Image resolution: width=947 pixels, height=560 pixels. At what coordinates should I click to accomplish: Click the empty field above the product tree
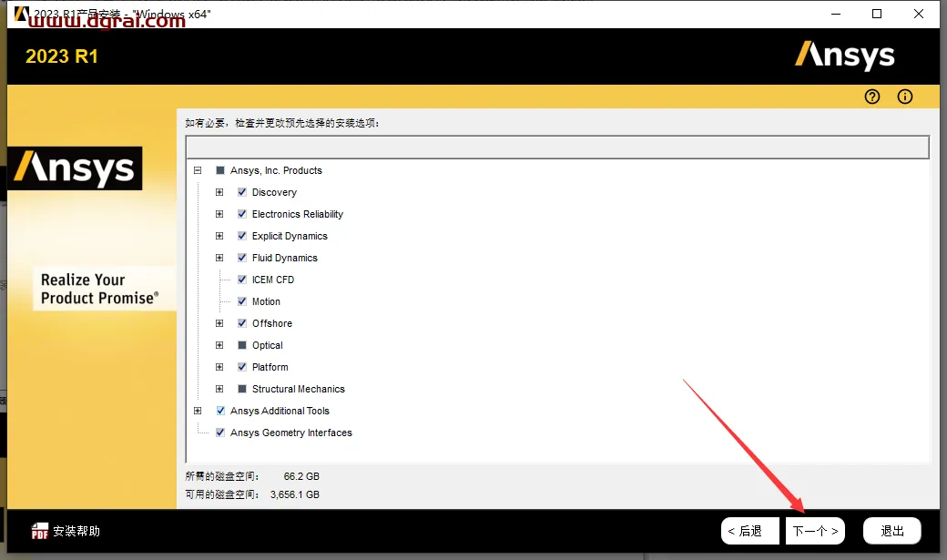tap(557, 147)
